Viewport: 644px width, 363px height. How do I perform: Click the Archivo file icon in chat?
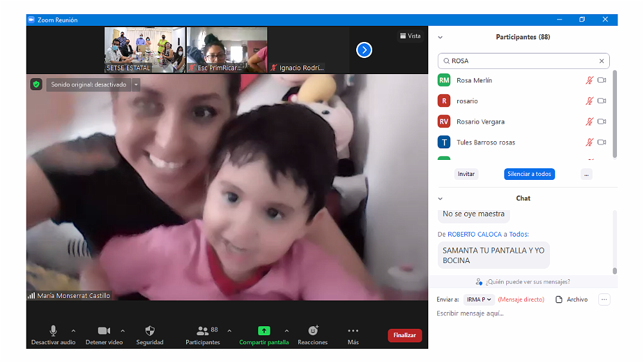point(559,299)
